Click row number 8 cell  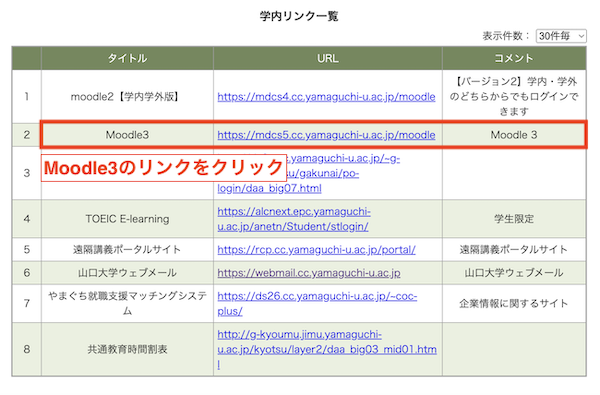26,349
